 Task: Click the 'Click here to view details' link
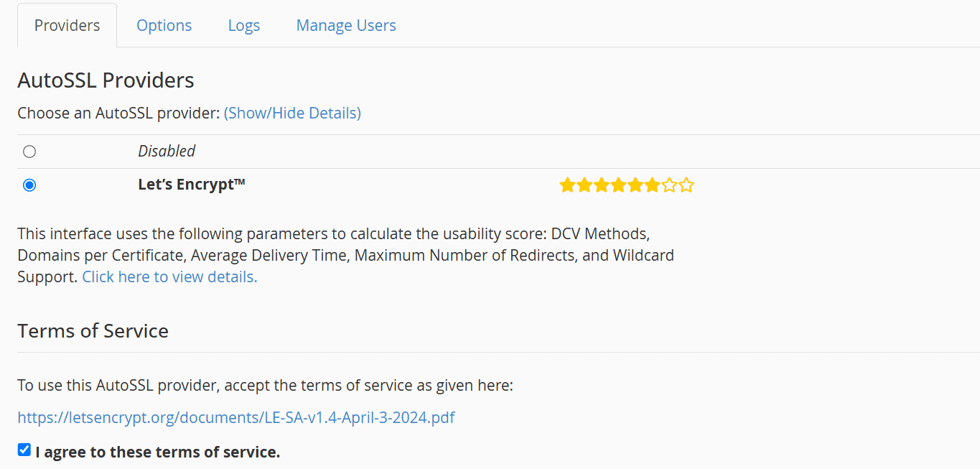169,277
